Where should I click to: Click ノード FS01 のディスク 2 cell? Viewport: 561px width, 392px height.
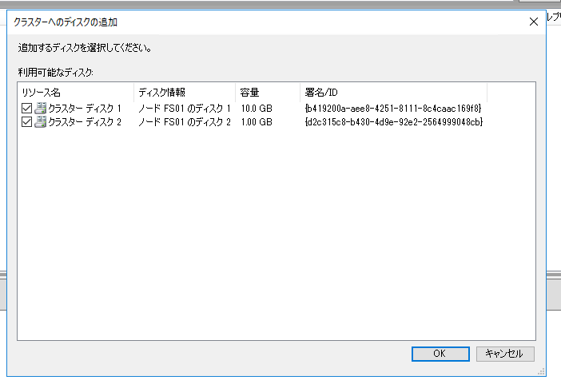185,122
